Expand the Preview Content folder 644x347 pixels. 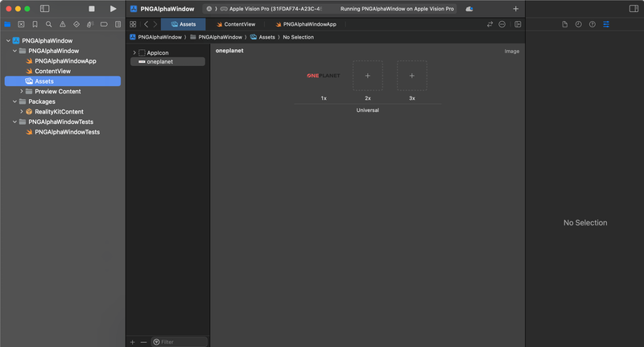[x=22, y=91]
